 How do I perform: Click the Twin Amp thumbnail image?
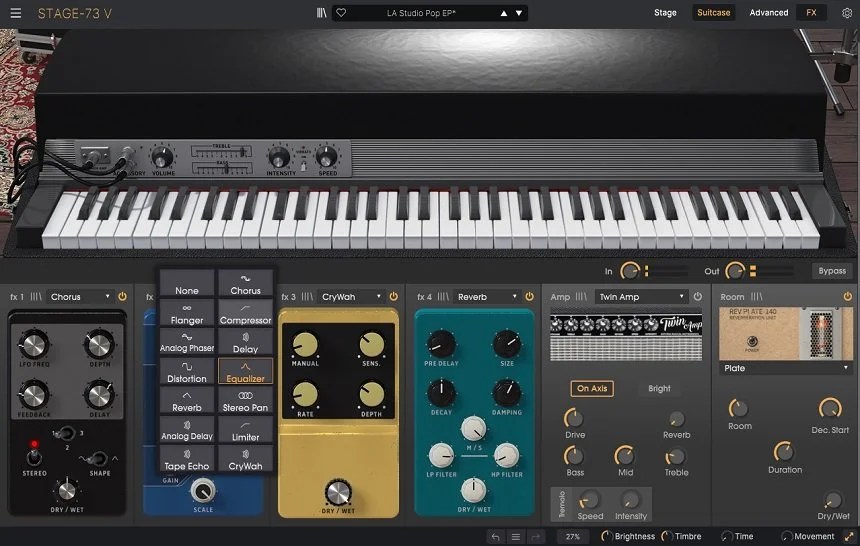click(x=626, y=336)
